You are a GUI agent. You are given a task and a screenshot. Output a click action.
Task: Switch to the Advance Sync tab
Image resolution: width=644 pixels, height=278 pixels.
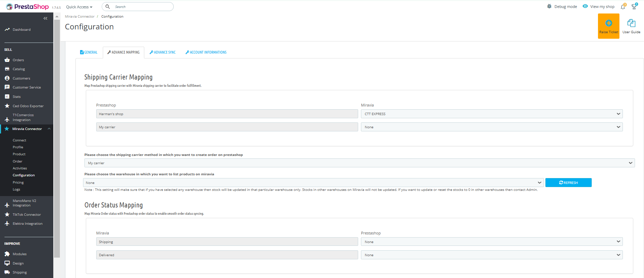coord(163,52)
